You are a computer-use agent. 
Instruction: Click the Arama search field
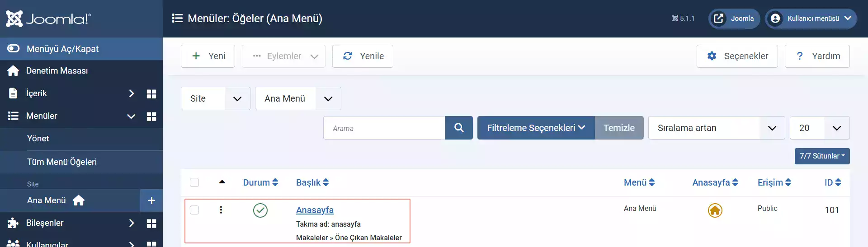coord(384,128)
